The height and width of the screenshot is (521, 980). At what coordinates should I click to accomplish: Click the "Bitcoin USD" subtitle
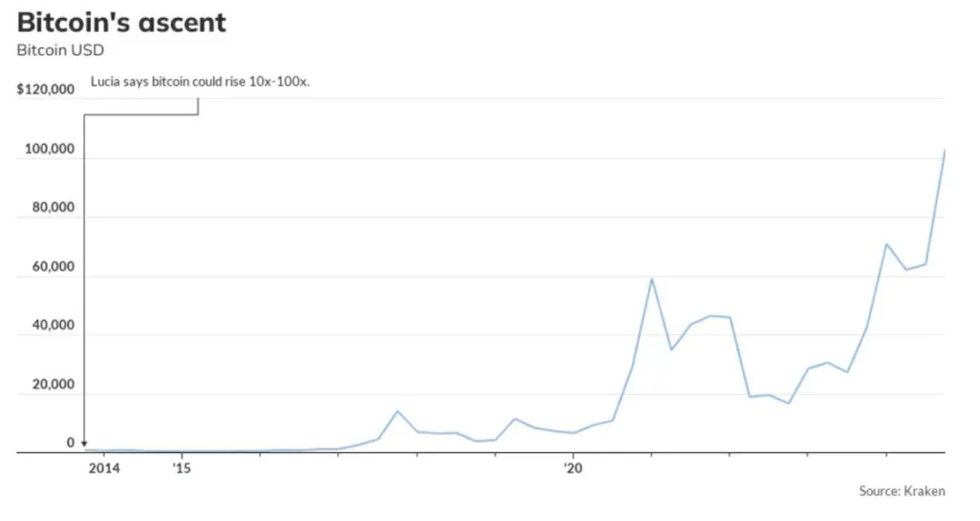(x=60, y=50)
